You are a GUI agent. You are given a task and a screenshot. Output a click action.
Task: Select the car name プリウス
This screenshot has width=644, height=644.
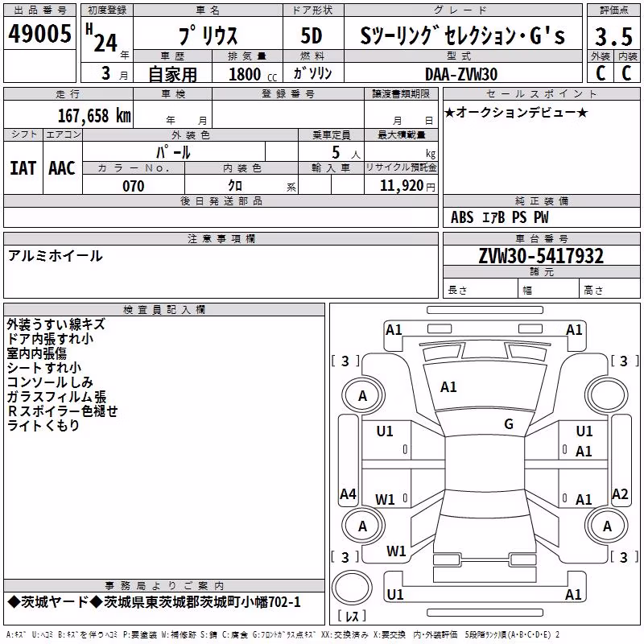(208, 35)
